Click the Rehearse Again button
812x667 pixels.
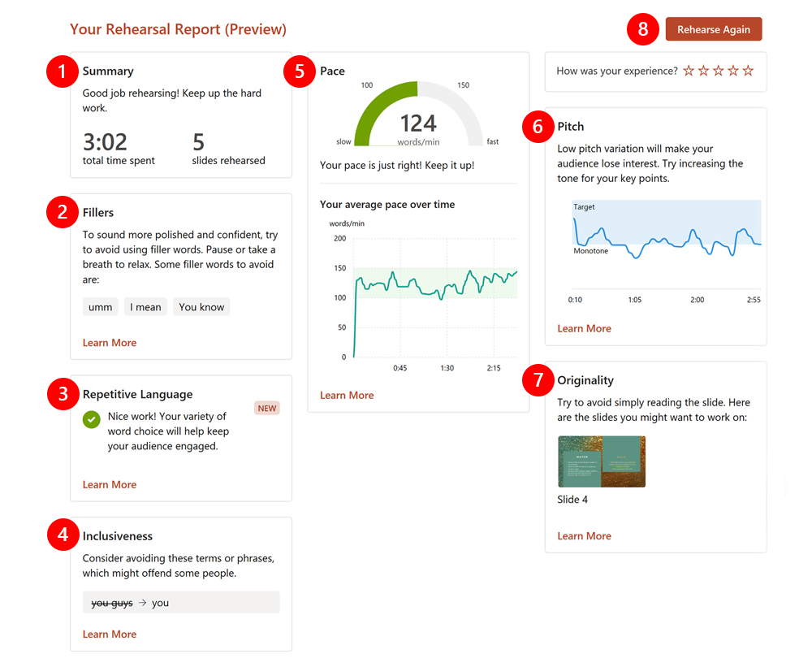(713, 28)
